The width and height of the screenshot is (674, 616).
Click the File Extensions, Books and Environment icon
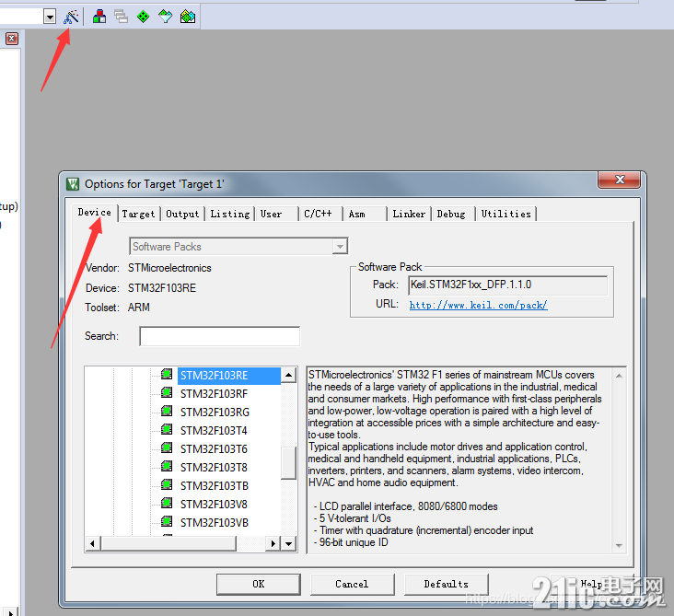point(99,17)
